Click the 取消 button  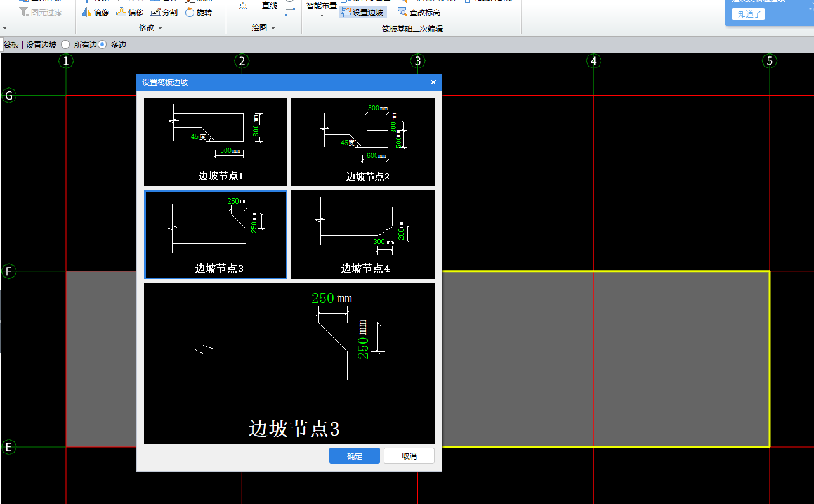coord(409,456)
